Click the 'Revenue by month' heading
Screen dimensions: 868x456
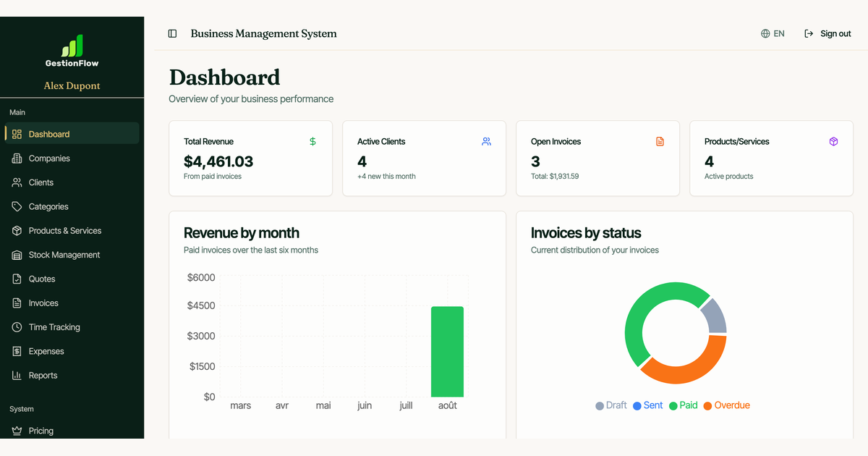(242, 233)
